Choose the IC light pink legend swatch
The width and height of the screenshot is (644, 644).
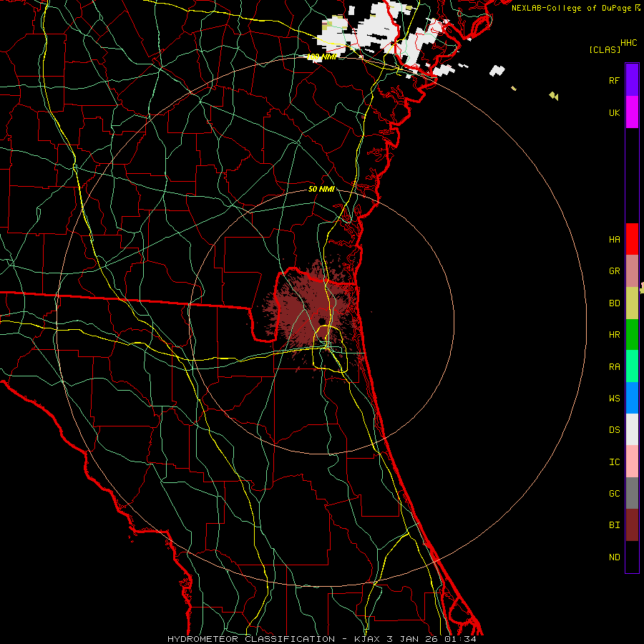pyautogui.click(x=632, y=462)
